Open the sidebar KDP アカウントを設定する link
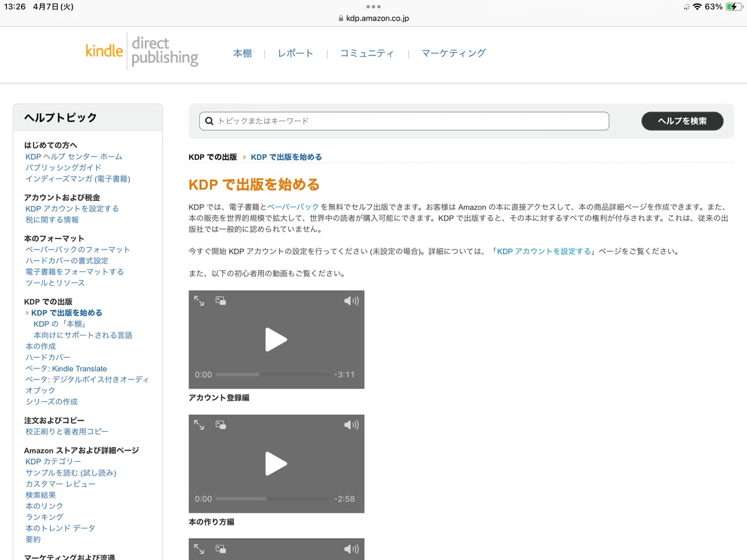This screenshot has height=560, width=747. (x=72, y=209)
